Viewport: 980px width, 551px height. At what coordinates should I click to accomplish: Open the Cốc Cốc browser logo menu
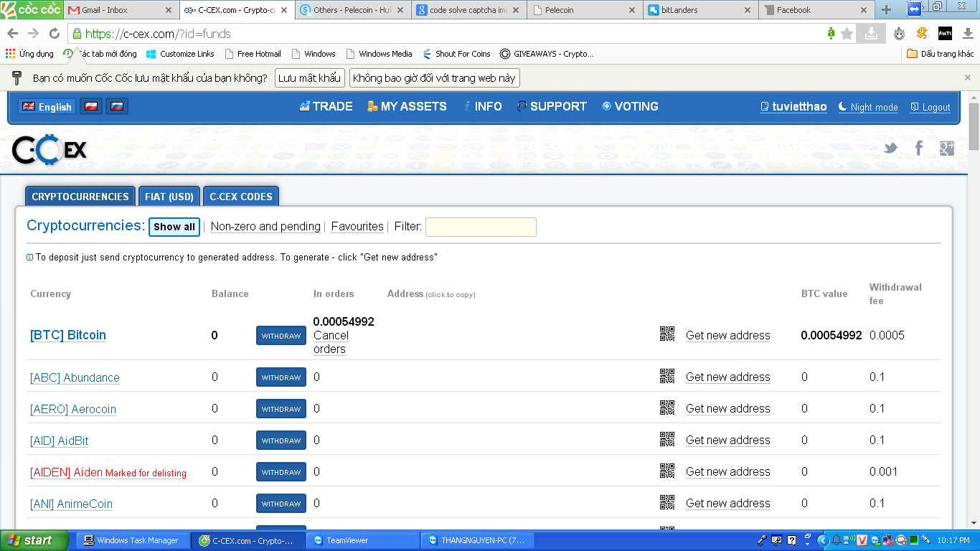coord(32,9)
